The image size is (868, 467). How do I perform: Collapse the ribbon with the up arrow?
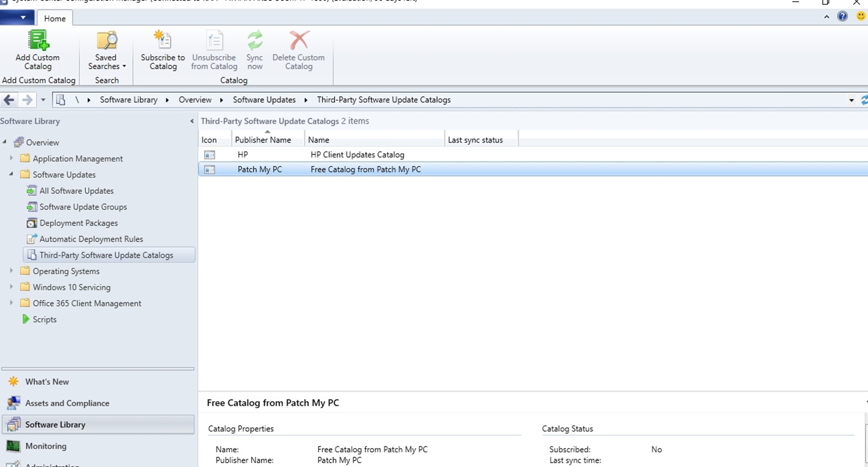[x=826, y=17]
